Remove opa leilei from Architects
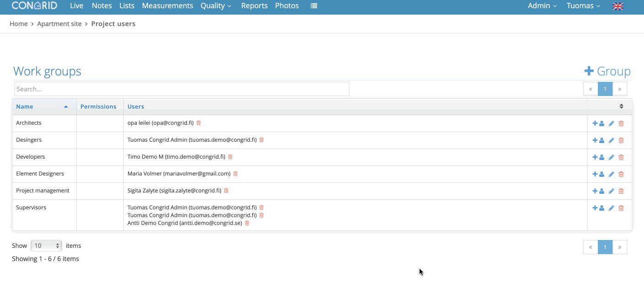The height and width of the screenshot is (288, 644). pyautogui.click(x=199, y=123)
